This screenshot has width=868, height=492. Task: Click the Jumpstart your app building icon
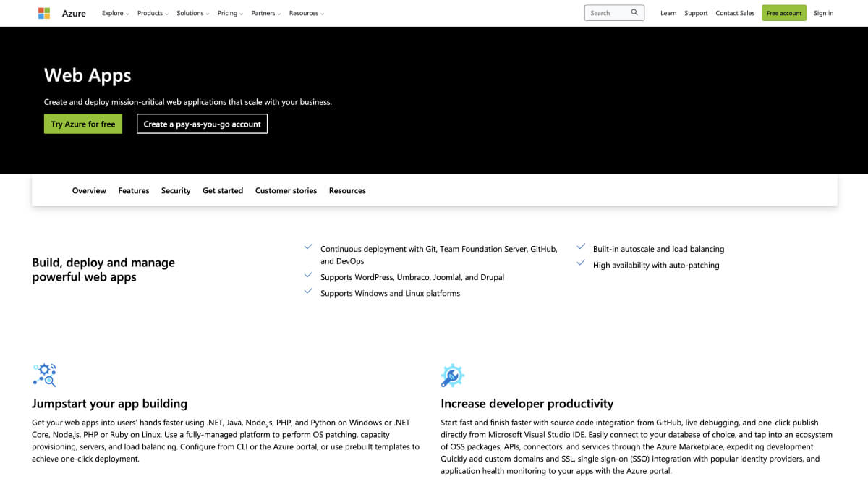pos(44,375)
